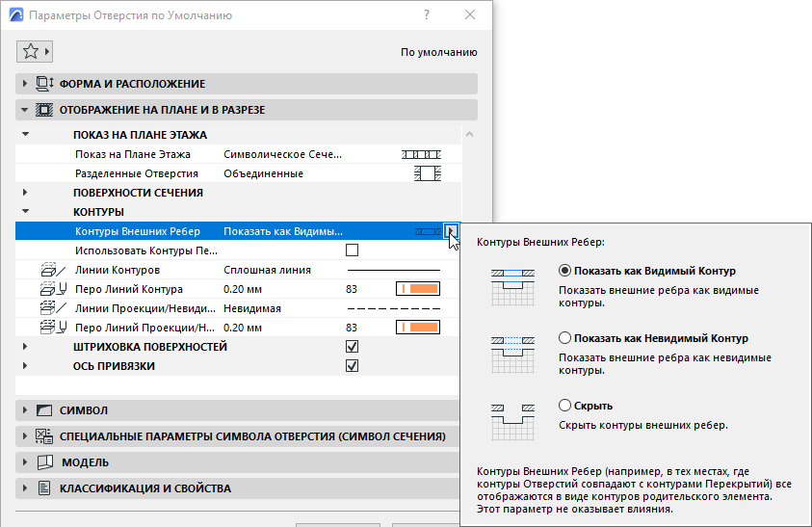Click the Отображение на Плане и в Разрезе panel icon

pos(44,110)
